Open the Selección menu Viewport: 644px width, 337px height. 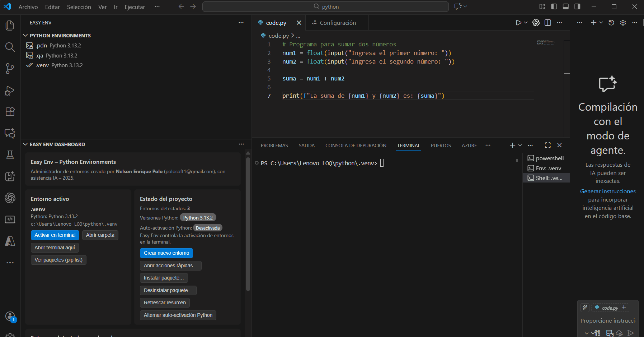[79, 7]
